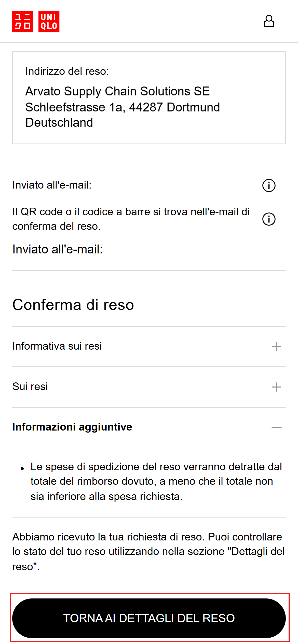Click plus icon for Informativa sui resi
Screen dimensions: 298x644
(x=276, y=347)
